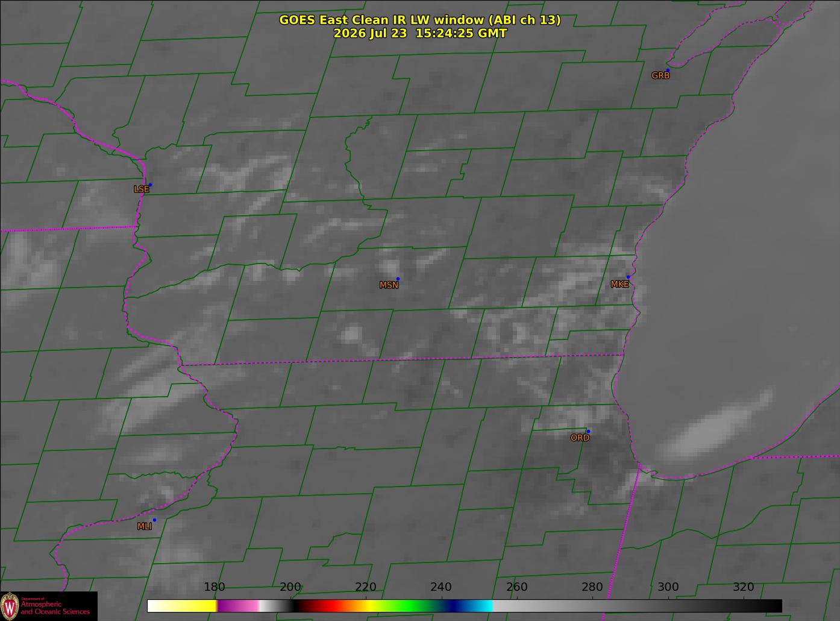840x621 pixels.
Task: Click the UW crest W emblem
Action: click(10, 605)
